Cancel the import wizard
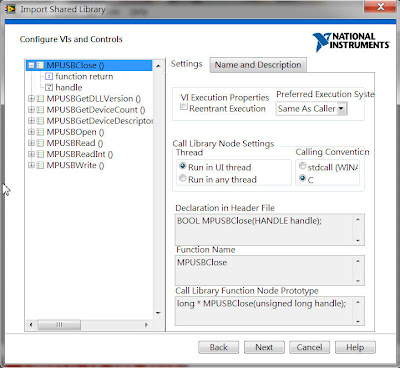 point(309,347)
